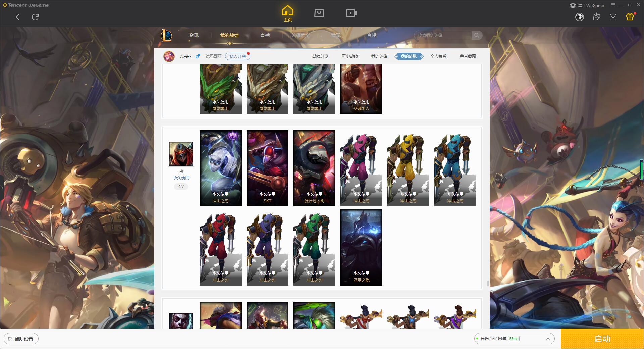Image resolution: width=644 pixels, height=349 pixels.
Task: Open 掌上WeGame mobile app link
Action: pyautogui.click(x=587, y=5)
